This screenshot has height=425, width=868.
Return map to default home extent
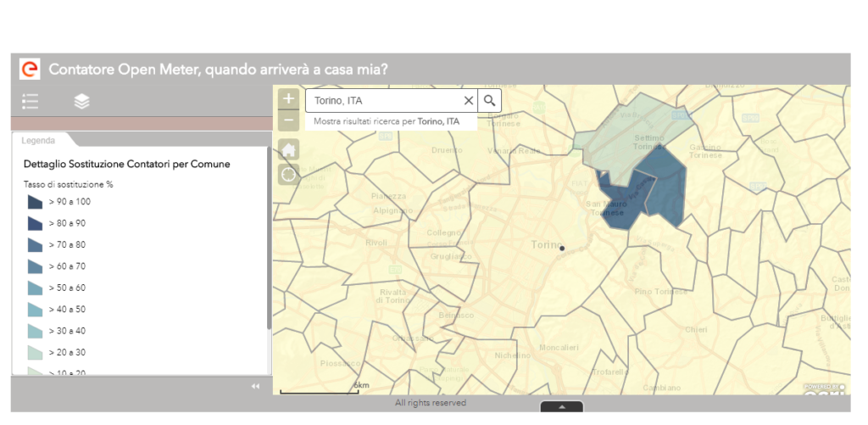(289, 150)
